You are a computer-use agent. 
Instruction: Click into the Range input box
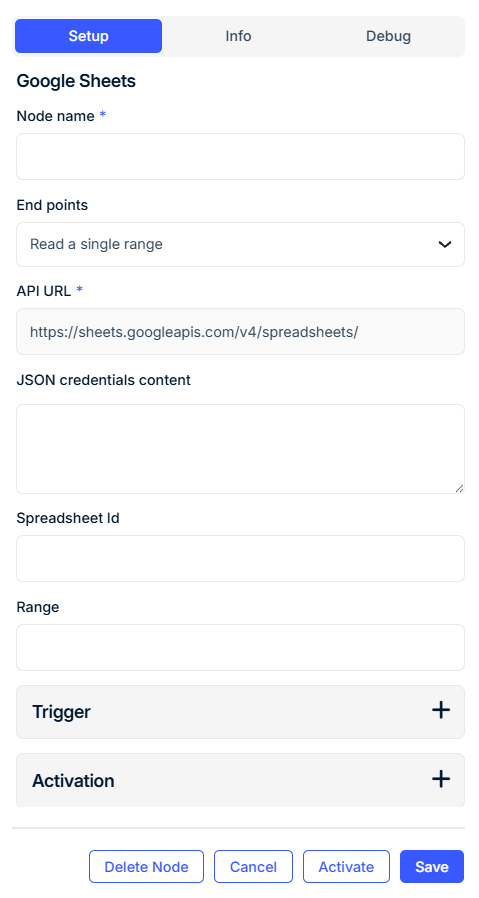(x=240, y=647)
